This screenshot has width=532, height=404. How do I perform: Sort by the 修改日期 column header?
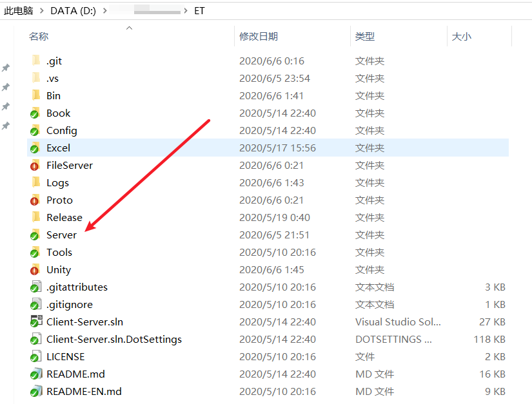pyautogui.click(x=259, y=36)
